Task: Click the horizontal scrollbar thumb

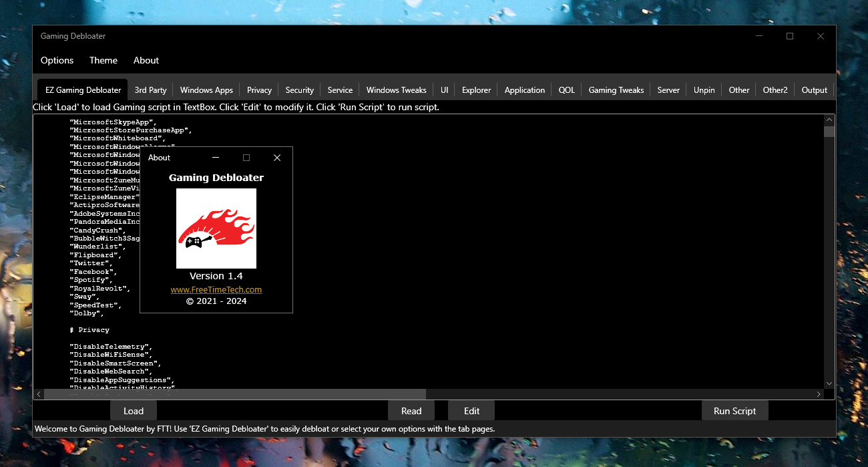Action: tap(235, 394)
